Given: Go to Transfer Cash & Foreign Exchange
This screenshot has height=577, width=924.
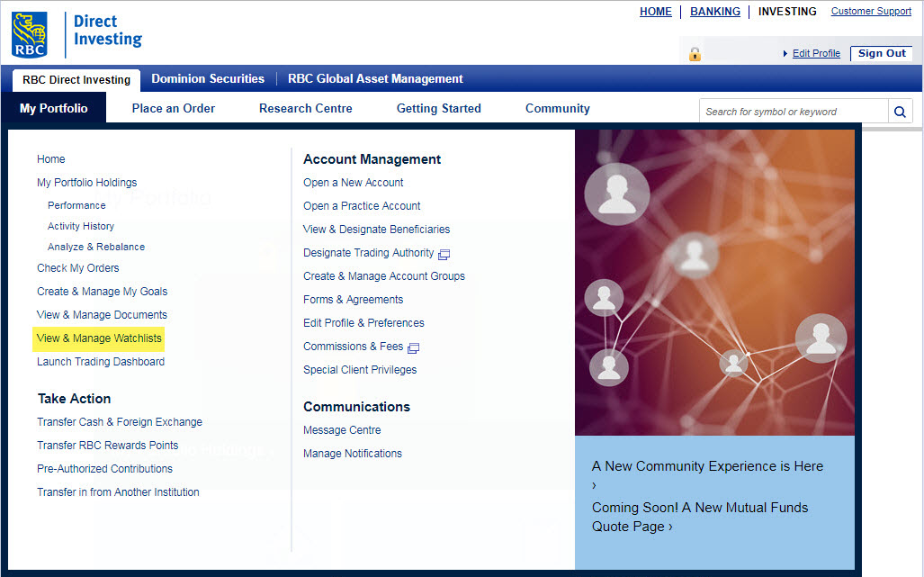Looking at the screenshot, I should click(x=120, y=422).
